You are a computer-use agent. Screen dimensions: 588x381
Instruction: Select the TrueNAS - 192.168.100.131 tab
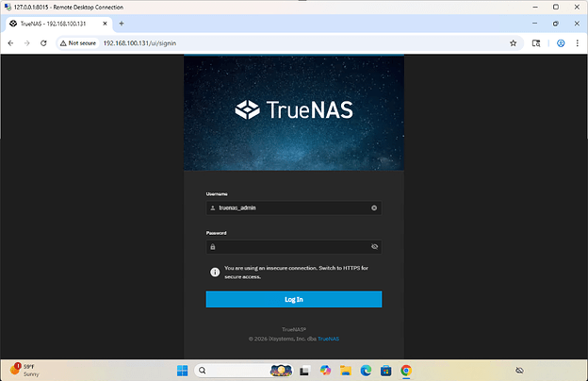58,24
